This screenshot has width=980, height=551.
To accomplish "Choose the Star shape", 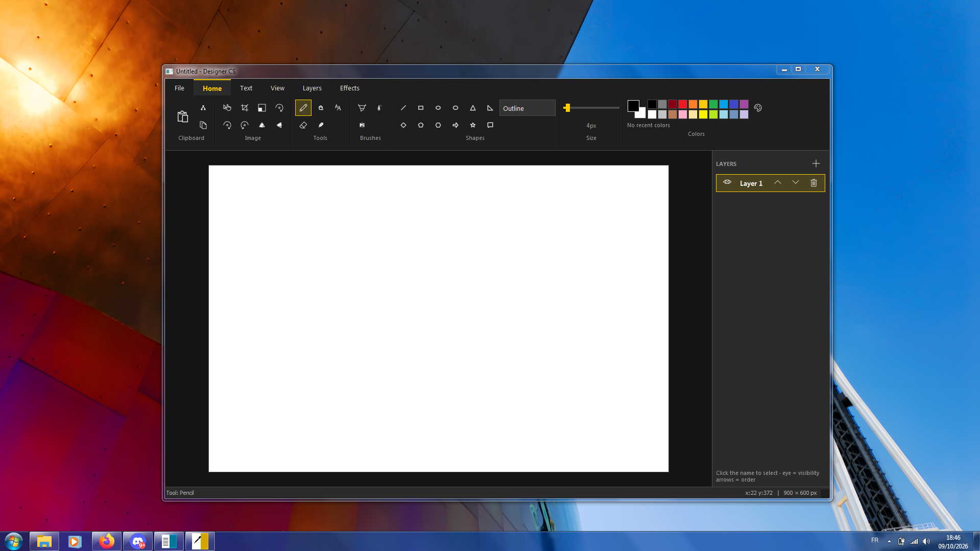I will (x=473, y=125).
